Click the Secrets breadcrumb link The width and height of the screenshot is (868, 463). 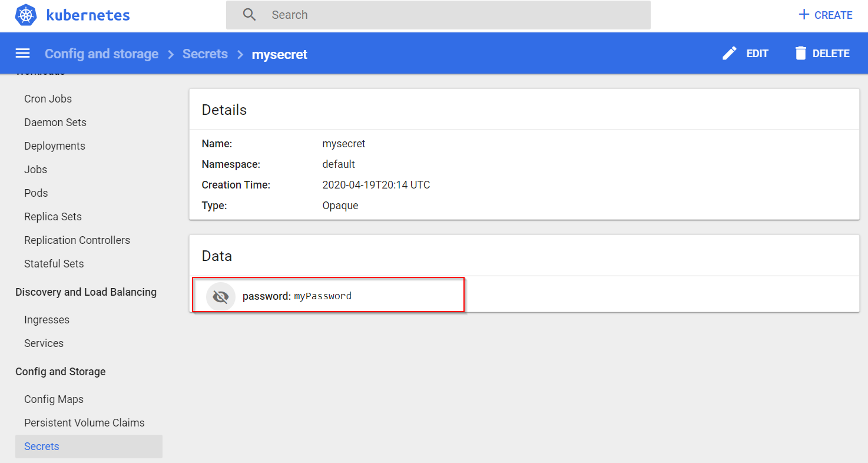point(205,53)
